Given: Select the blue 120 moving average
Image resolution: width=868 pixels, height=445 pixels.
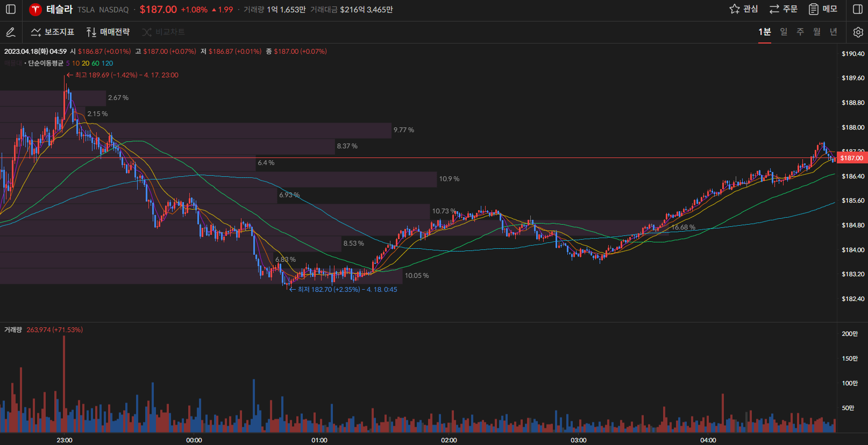Looking at the screenshot, I should pyautogui.click(x=107, y=63).
